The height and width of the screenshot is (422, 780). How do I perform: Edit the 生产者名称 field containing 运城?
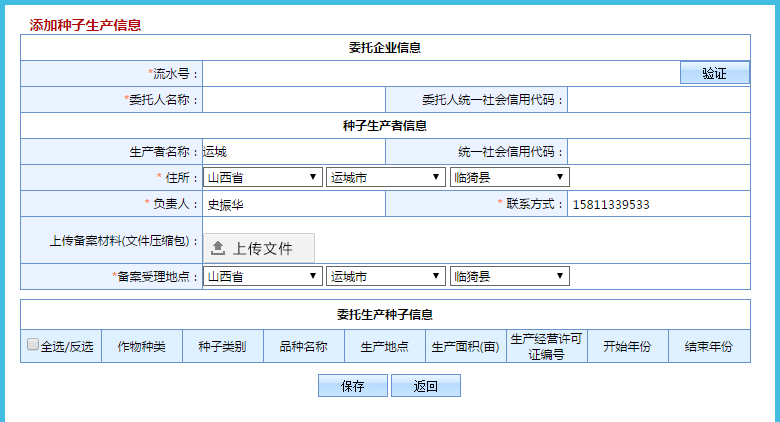pyautogui.click(x=294, y=151)
